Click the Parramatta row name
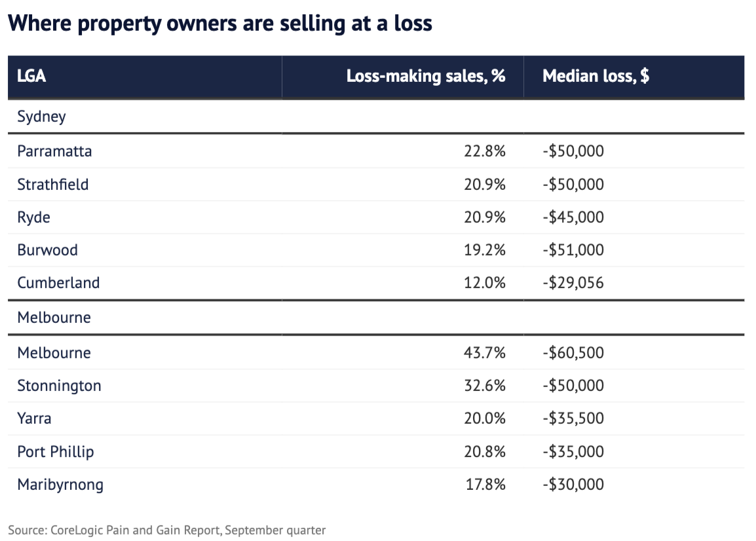Screen dimensions: 756x541 point(54,151)
